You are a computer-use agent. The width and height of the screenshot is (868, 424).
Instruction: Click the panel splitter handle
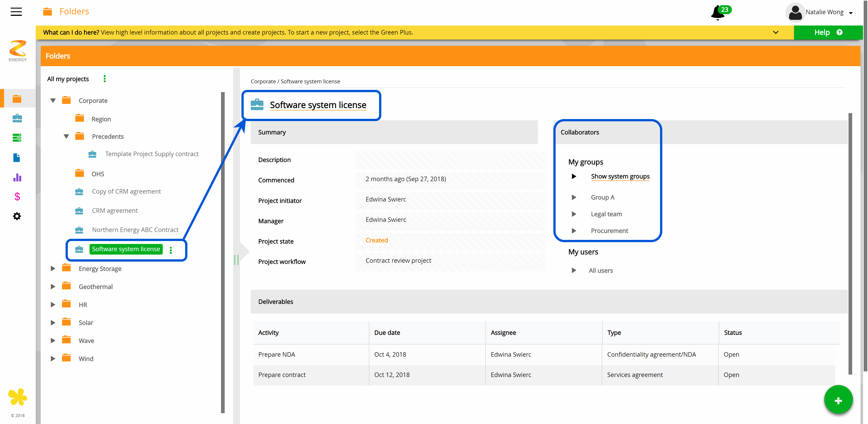pyautogui.click(x=236, y=260)
